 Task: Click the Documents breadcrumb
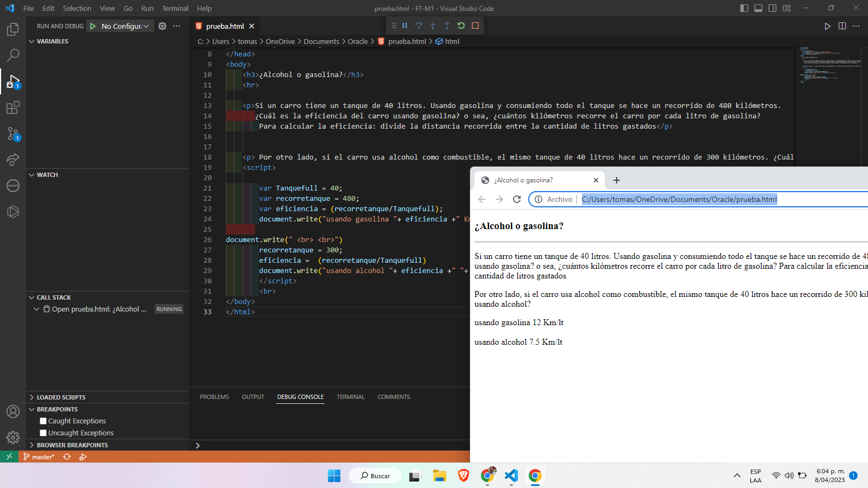[321, 41]
